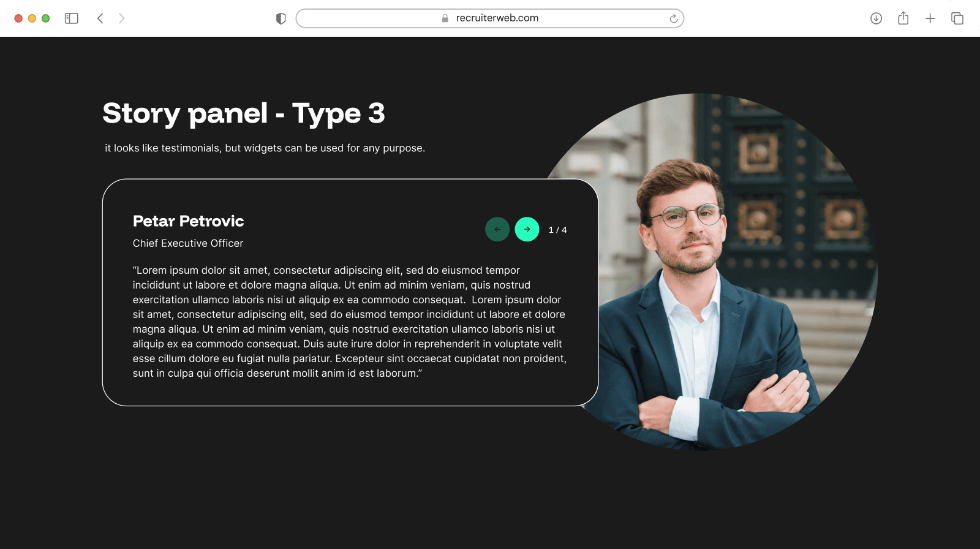Return to the previous testimonial slide
This screenshot has height=549, width=980.
(x=497, y=229)
